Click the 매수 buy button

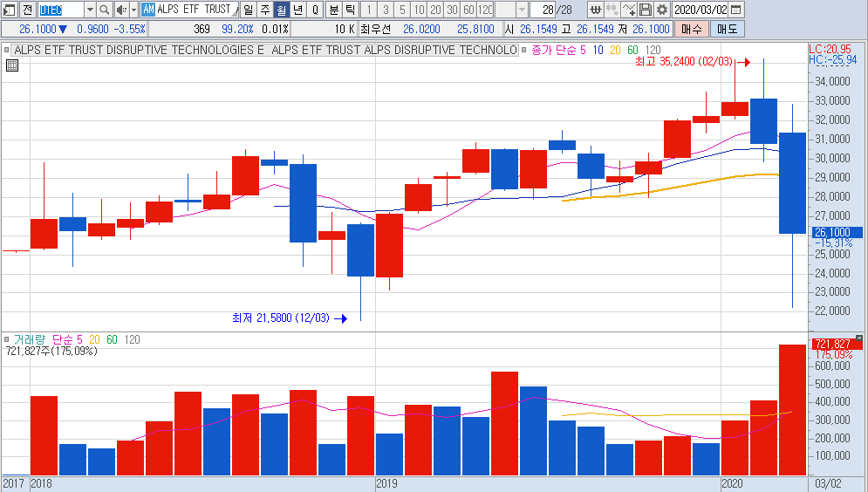pos(692,29)
